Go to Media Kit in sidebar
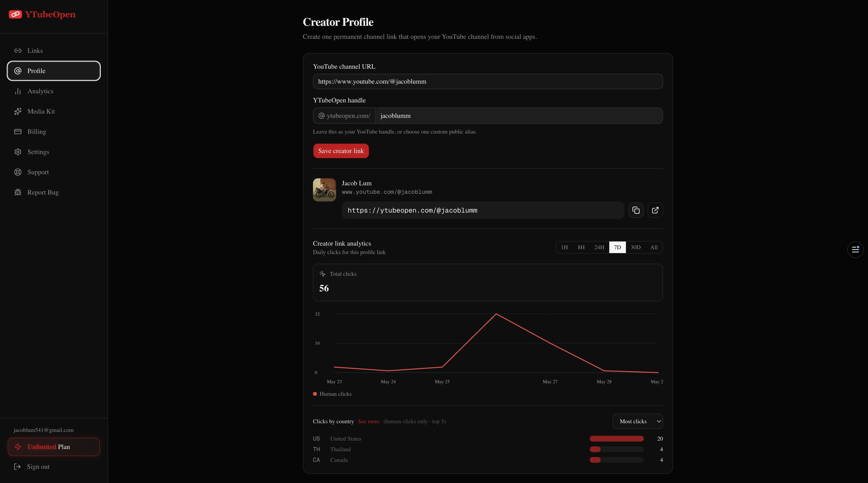868x483 pixels. [x=54, y=111]
